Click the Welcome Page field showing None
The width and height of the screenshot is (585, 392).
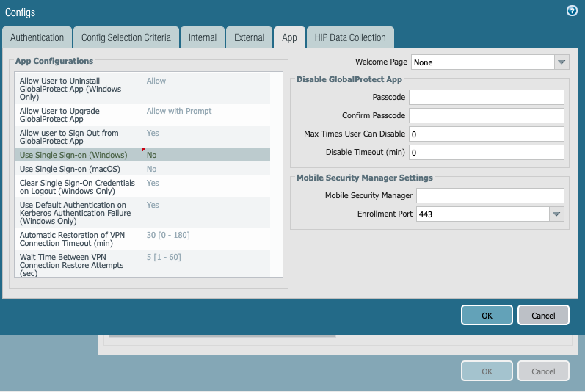click(483, 62)
